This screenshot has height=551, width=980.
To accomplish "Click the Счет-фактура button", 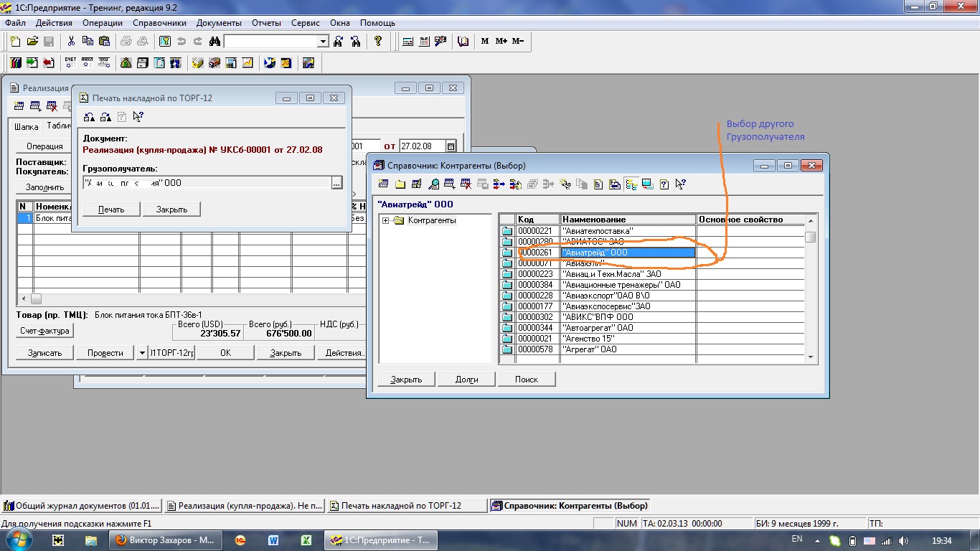I will [x=44, y=331].
